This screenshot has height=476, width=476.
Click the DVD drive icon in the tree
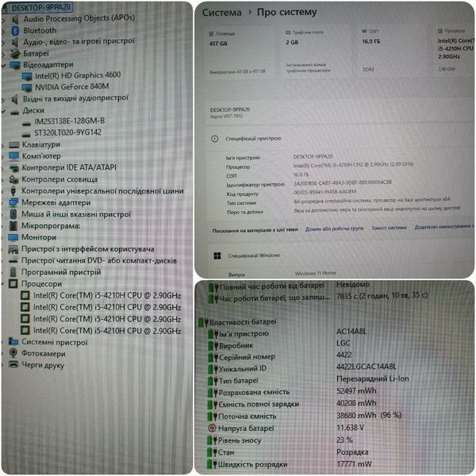pos(13,260)
